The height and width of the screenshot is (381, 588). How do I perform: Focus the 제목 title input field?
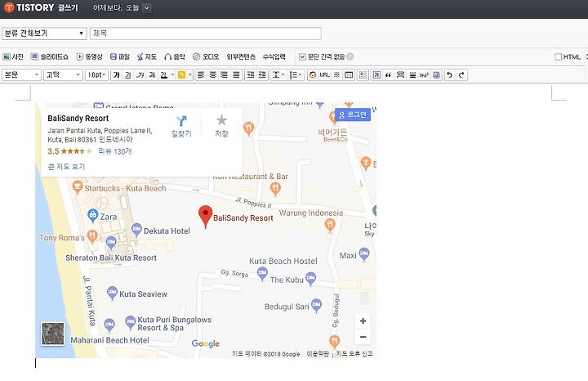click(x=206, y=34)
